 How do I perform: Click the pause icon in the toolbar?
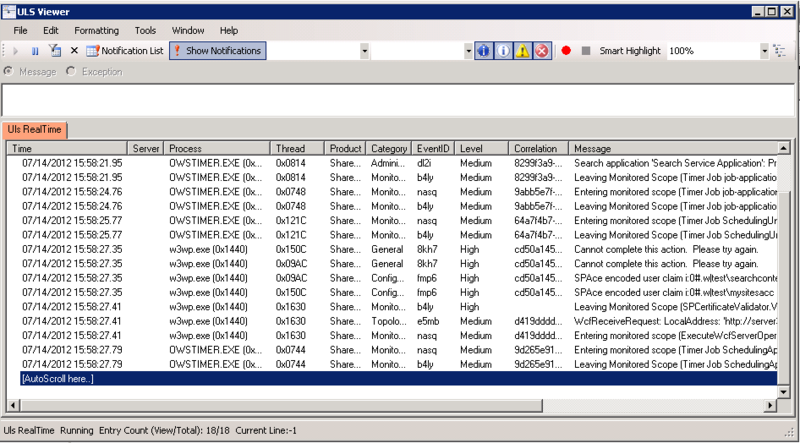(x=35, y=51)
